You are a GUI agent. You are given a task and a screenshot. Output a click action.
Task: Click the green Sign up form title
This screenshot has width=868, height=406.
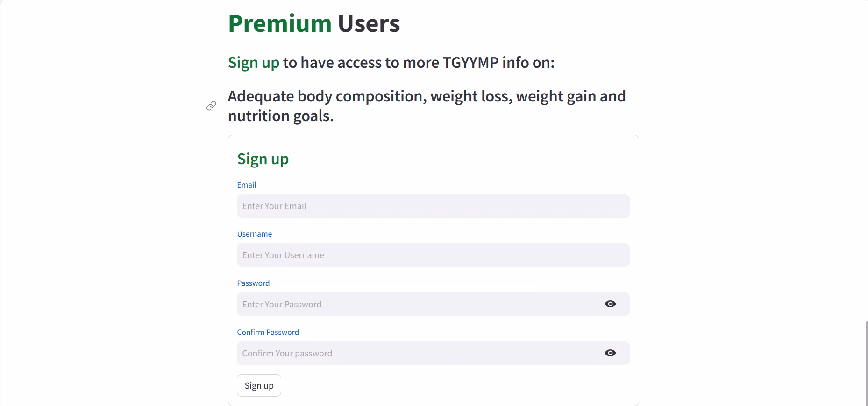pos(263,159)
